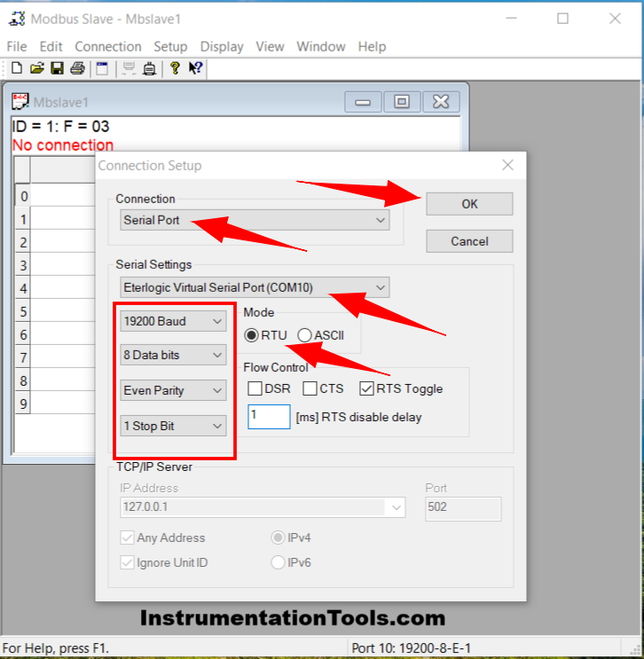This screenshot has height=659, width=644.
Task: Open the Connection menu
Action: coord(108,46)
